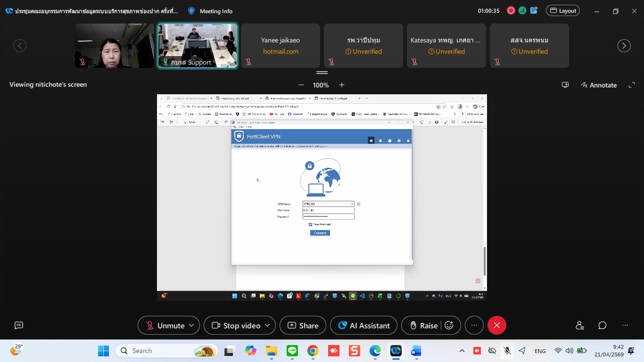This screenshot has width=644, height=362.
Task: Open LINE app from taskbar
Action: [292, 351]
